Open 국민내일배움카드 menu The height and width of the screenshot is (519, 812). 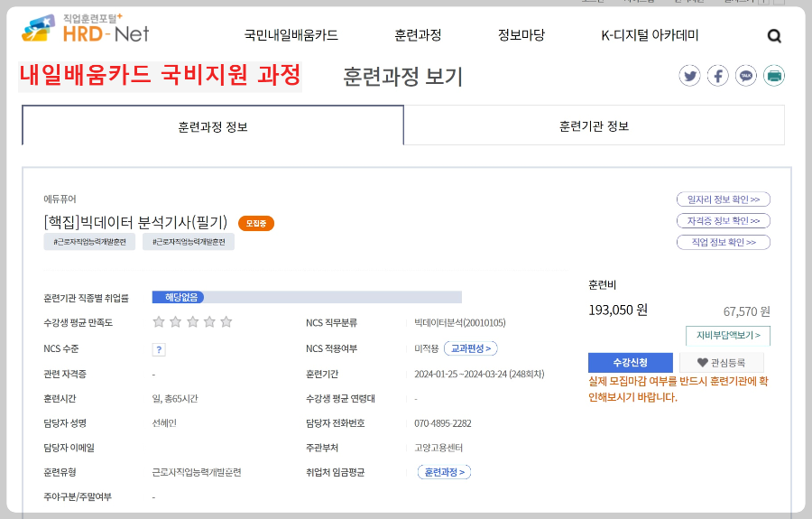(291, 35)
